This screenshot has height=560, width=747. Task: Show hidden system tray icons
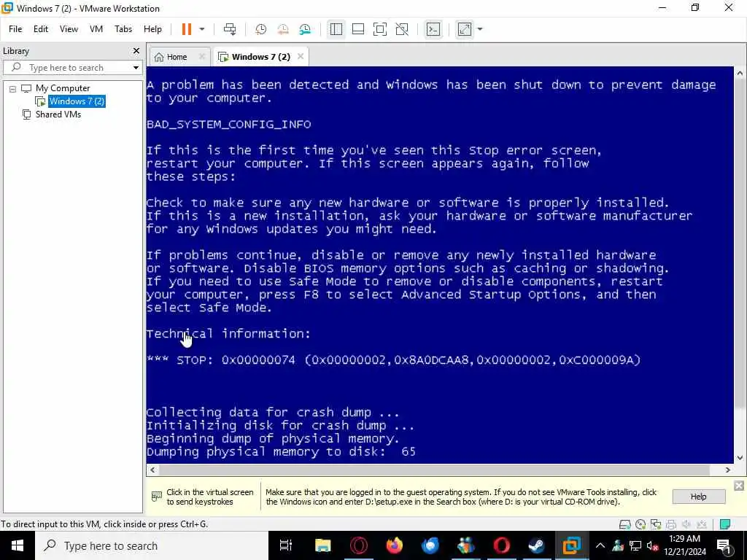click(600, 545)
